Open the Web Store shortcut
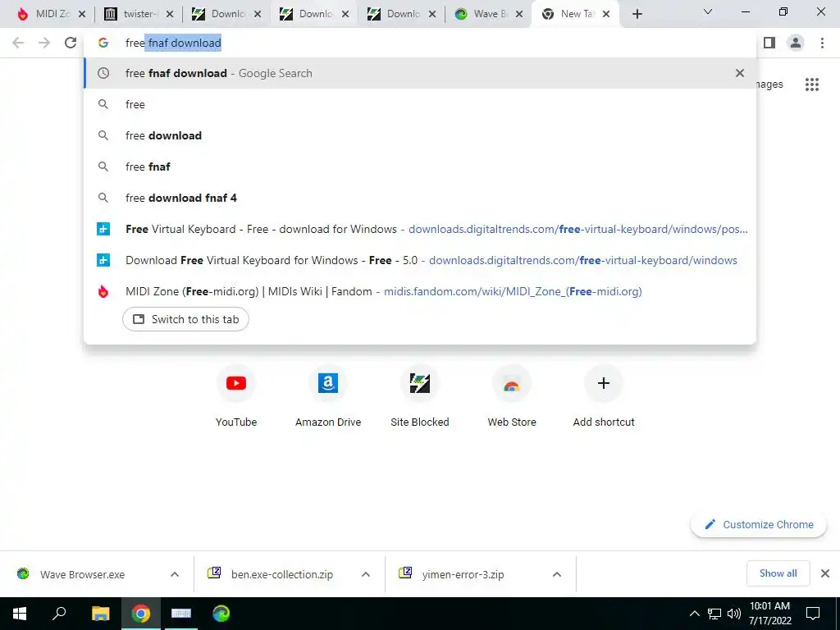This screenshot has width=840, height=630. coord(512,396)
